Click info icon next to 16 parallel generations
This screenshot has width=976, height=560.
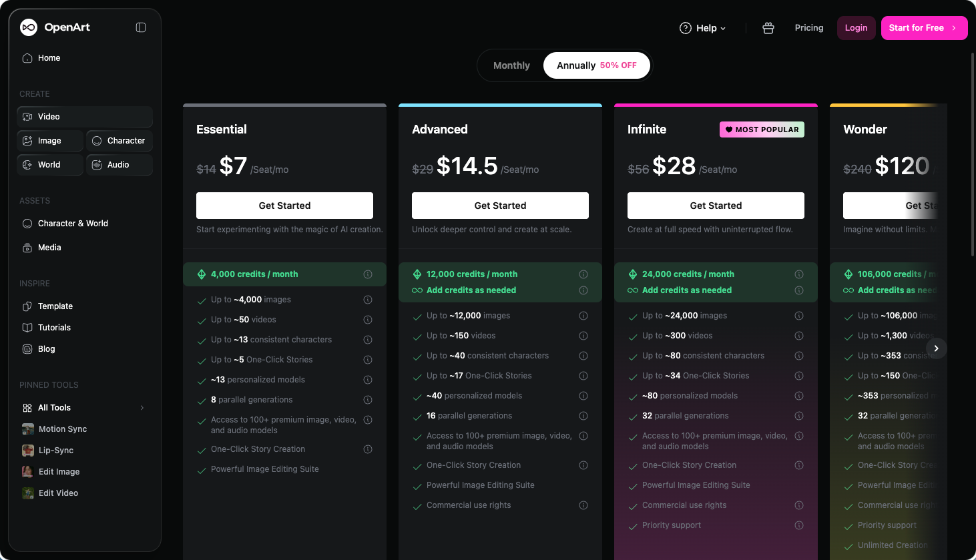(x=583, y=416)
